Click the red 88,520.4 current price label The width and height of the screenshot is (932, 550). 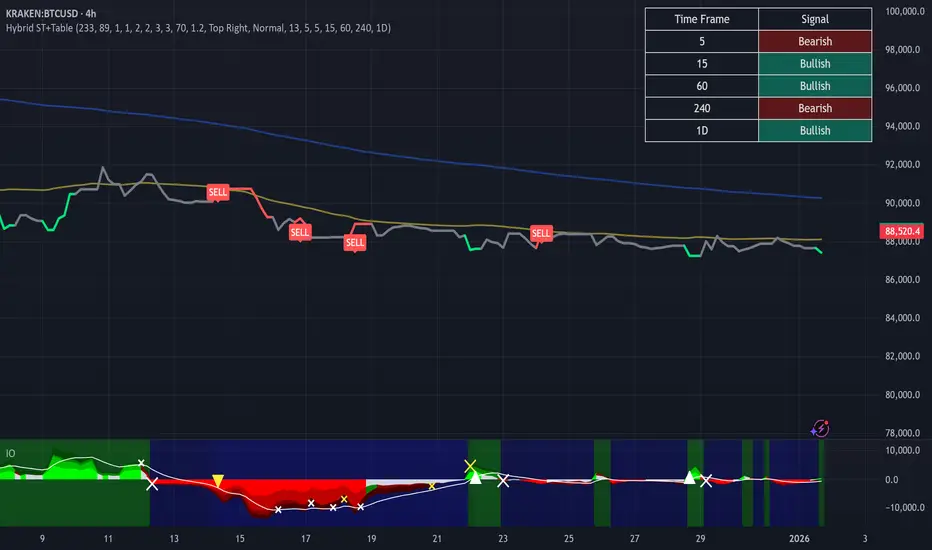click(x=901, y=231)
